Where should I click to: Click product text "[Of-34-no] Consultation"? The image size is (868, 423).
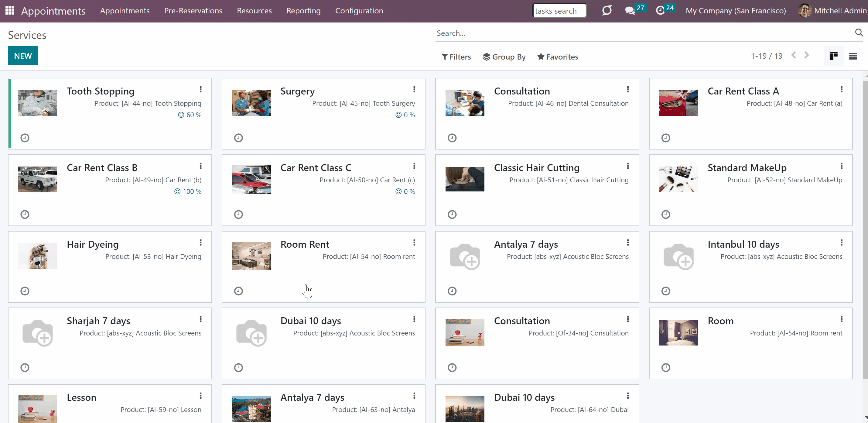coord(592,333)
